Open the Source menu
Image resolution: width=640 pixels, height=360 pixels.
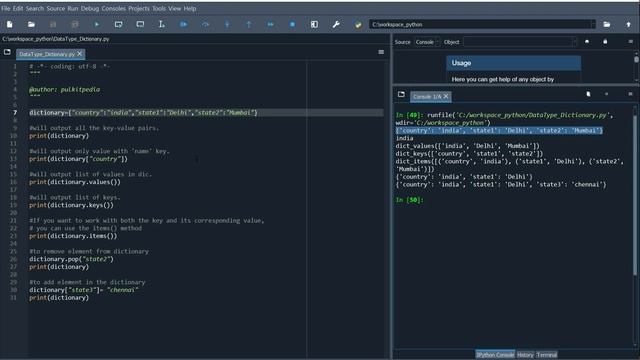point(56,9)
